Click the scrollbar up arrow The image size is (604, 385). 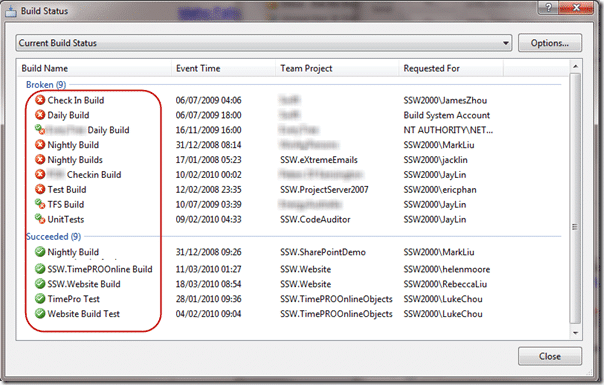point(575,66)
